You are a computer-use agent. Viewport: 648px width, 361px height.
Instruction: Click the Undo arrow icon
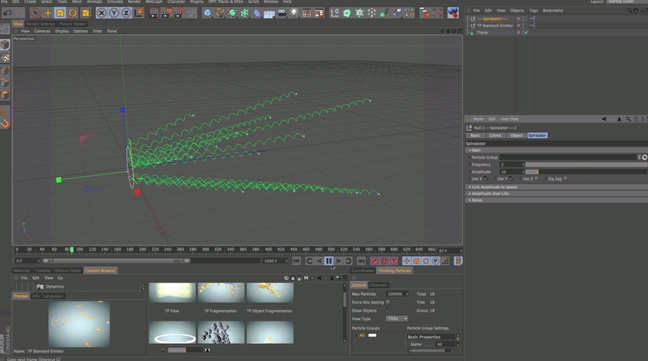[7, 13]
